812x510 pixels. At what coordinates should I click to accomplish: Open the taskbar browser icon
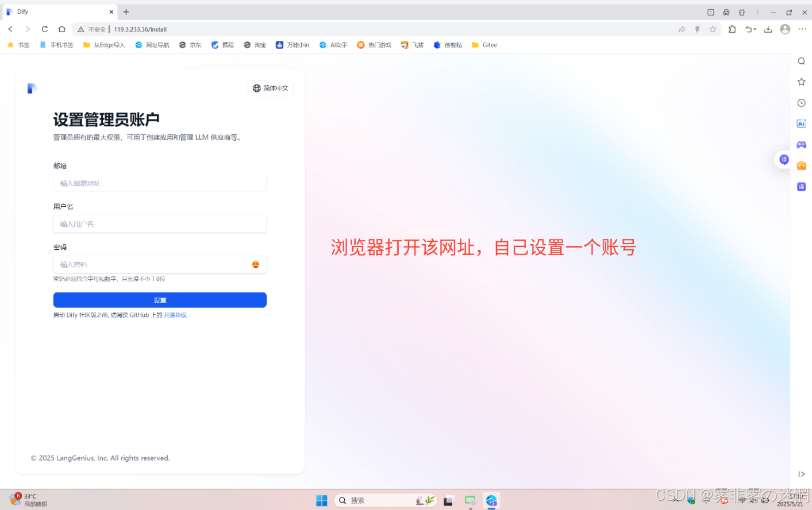coord(491,500)
